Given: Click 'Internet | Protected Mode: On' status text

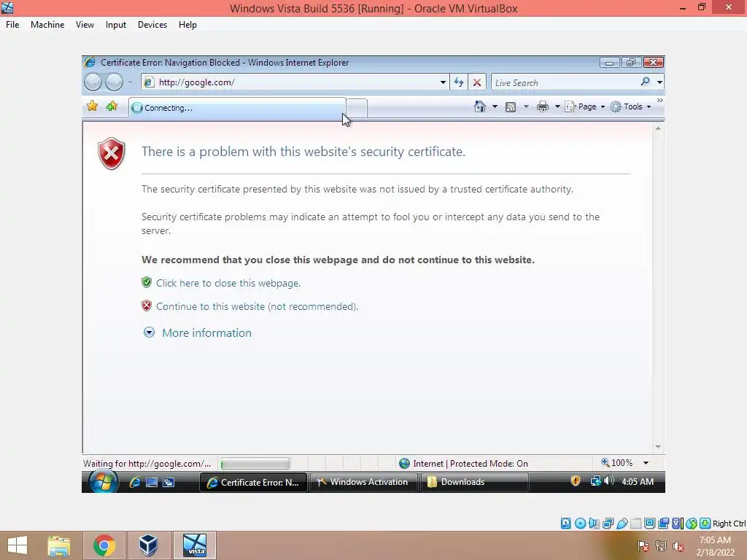Looking at the screenshot, I should pos(471,463).
